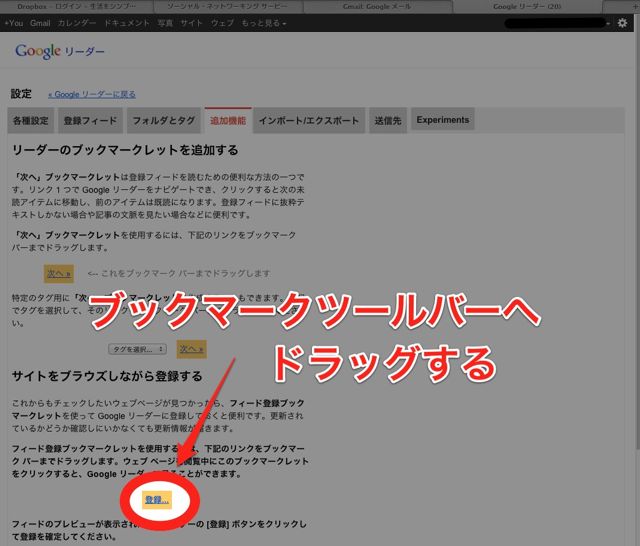Open the タグを選択 dropdown
This screenshot has width=640, height=546.
(x=137, y=349)
